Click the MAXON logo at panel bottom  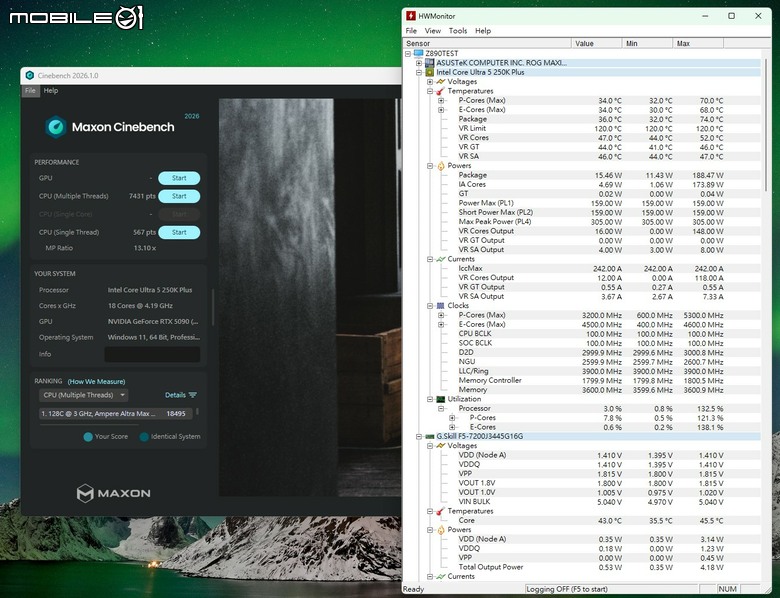click(x=113, y=493)
